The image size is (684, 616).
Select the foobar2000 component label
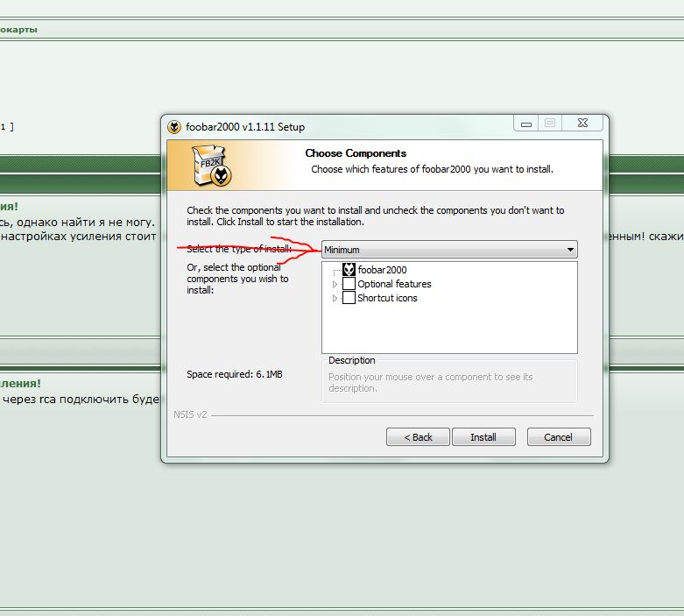[x=382, y=270]
